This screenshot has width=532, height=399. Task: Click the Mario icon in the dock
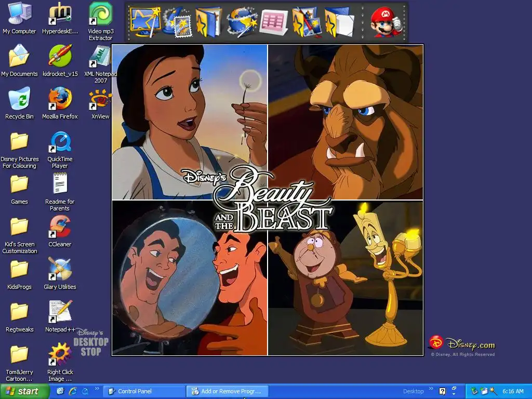tap(385, 22)
